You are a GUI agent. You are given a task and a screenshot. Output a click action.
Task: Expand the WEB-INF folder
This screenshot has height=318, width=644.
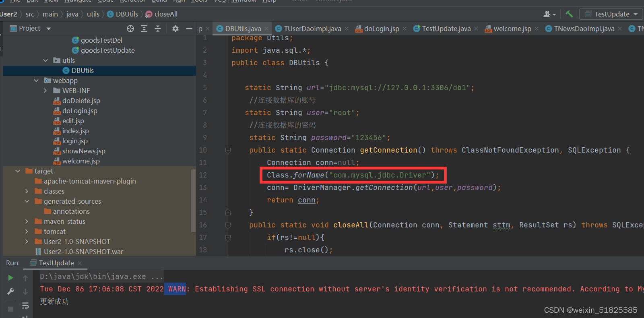[x=45, y=91]
